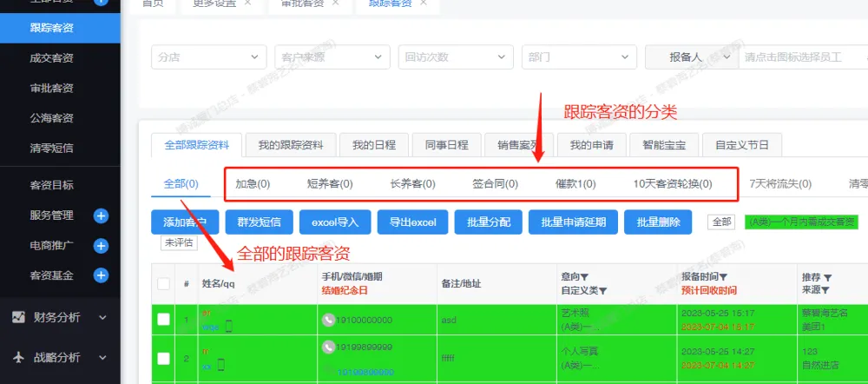This screenshot has height=384, width=868.
Task: Check the checkbox for row 1
Action: click(x=163, y=320)
